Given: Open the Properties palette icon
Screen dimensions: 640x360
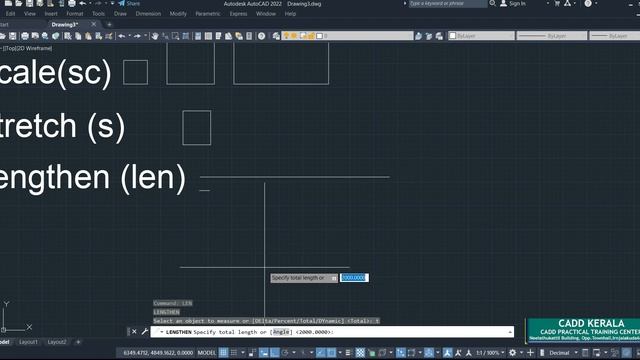Looking at the screenshot, I should click(x=198, y=36).
